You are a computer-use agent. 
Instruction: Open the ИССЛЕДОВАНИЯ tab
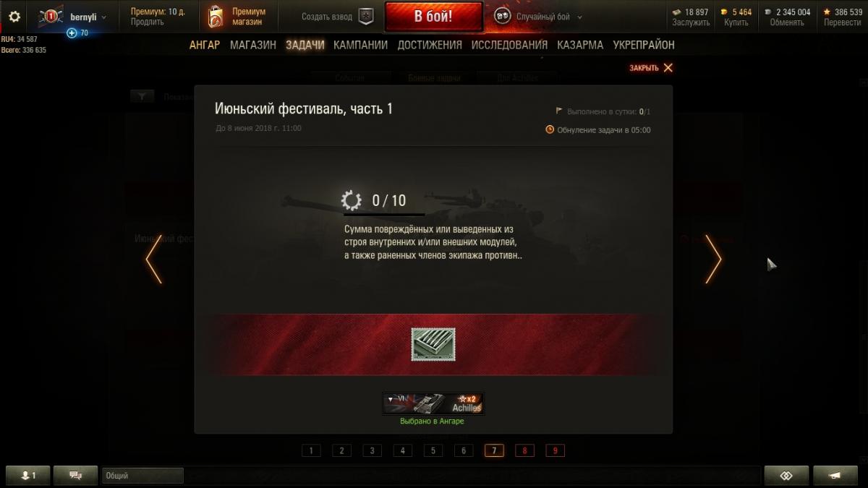(x=509, y=45)
